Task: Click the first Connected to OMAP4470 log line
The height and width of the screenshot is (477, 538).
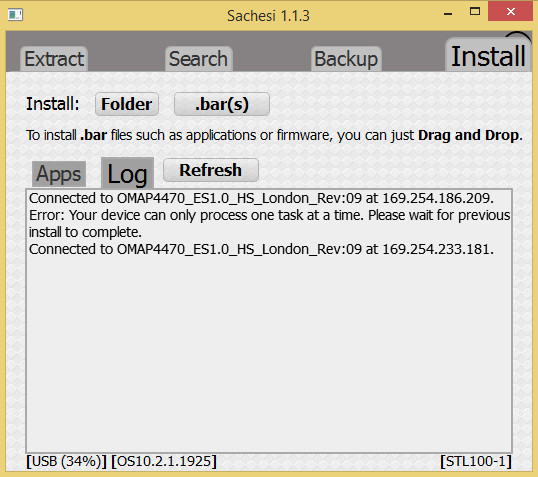Action: click(x=261, y=198)
